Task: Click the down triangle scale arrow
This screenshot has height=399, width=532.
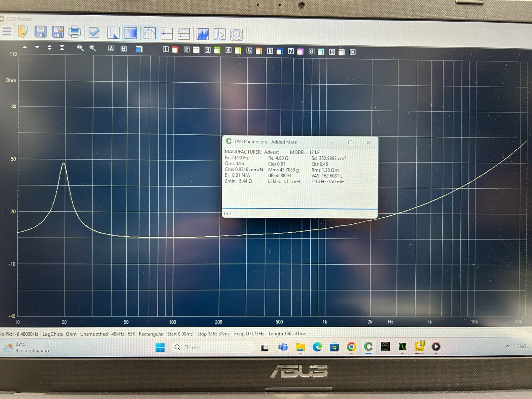Action: (x=37, y=47)
